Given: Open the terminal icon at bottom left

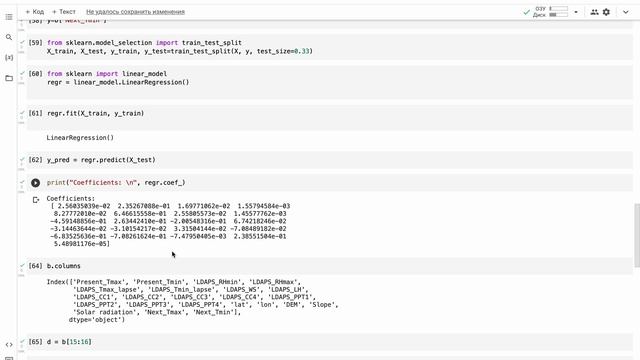Looking at the screenshot, I should (x=9, y=358).
